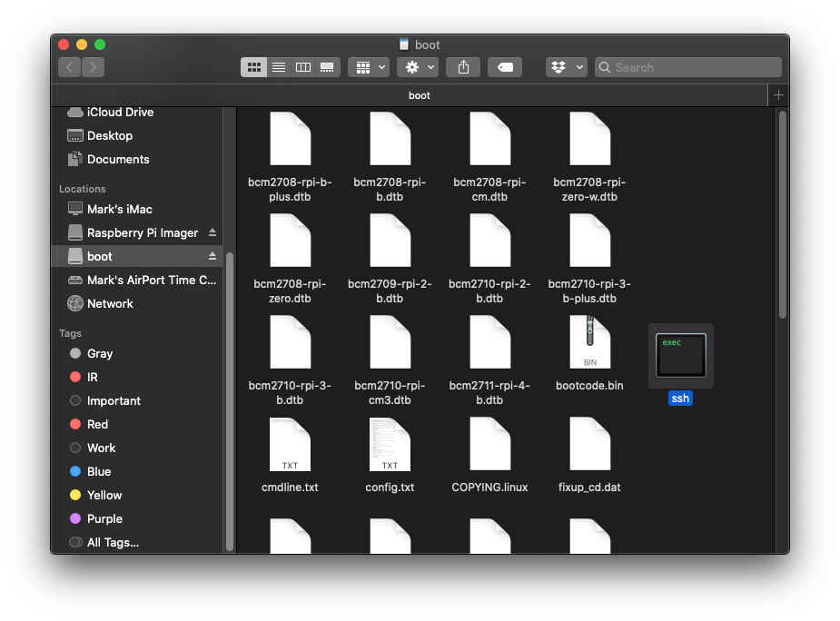Switch to icon view
This screenshot has height=621, width=840.
coord(253,66)
